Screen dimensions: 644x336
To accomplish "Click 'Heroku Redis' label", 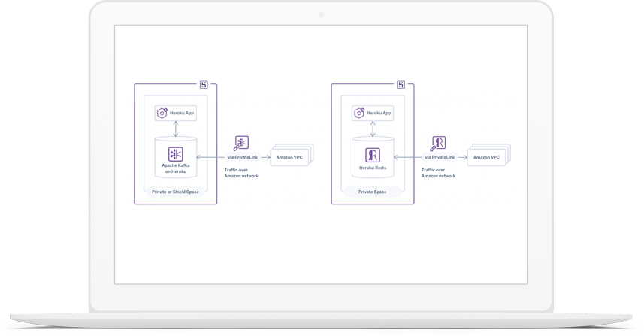I will (373, 168).
